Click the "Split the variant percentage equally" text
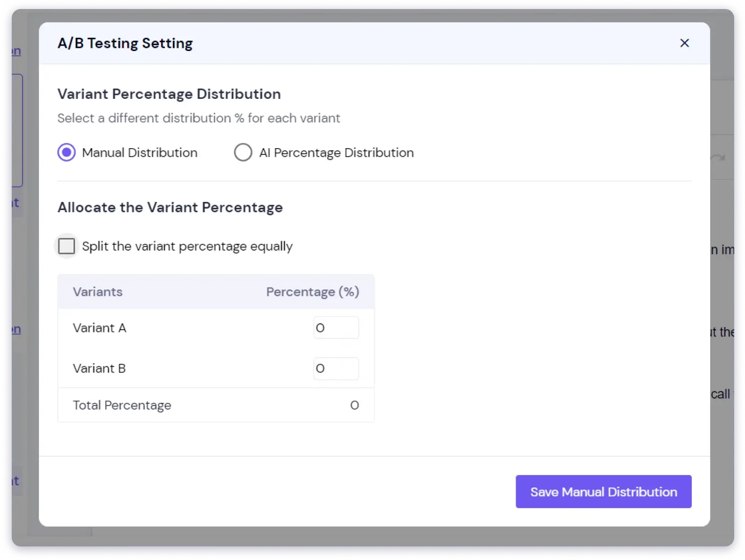The height and width of the screenshot is (560, 745). (187, 246)
